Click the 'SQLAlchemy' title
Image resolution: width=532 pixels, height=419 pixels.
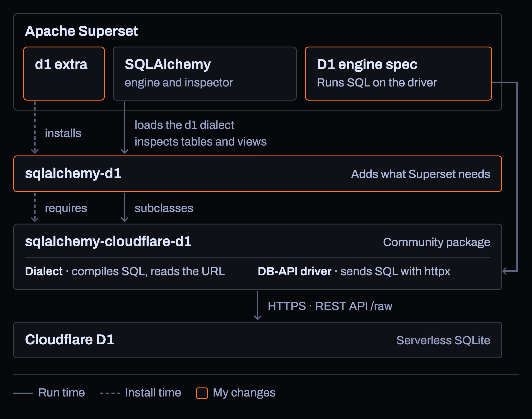[x=168, y=64]
